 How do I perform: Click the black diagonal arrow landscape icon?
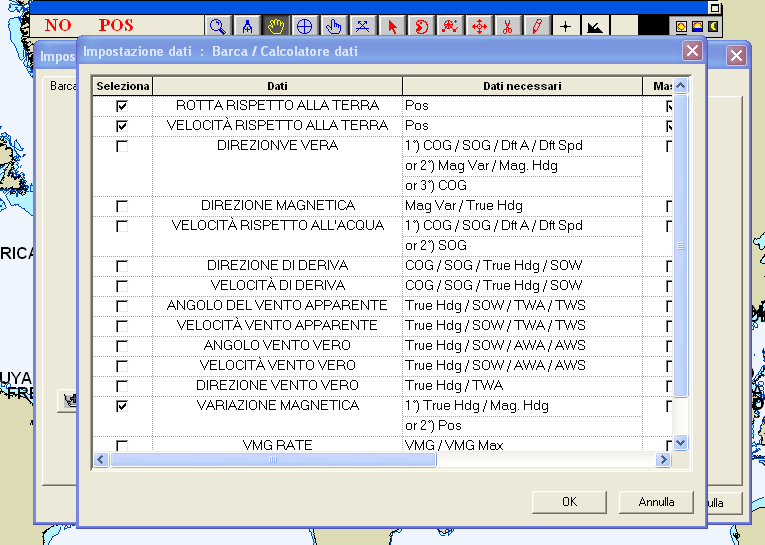coord(595,27)
